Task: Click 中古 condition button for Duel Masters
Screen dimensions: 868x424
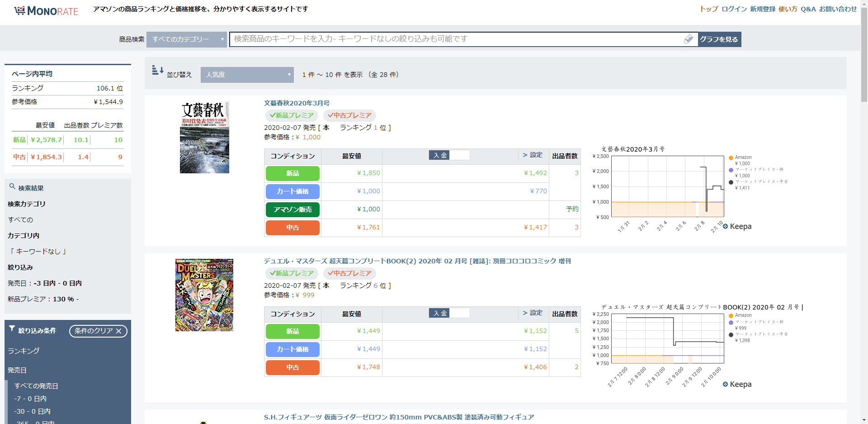Action: (292, 367)
